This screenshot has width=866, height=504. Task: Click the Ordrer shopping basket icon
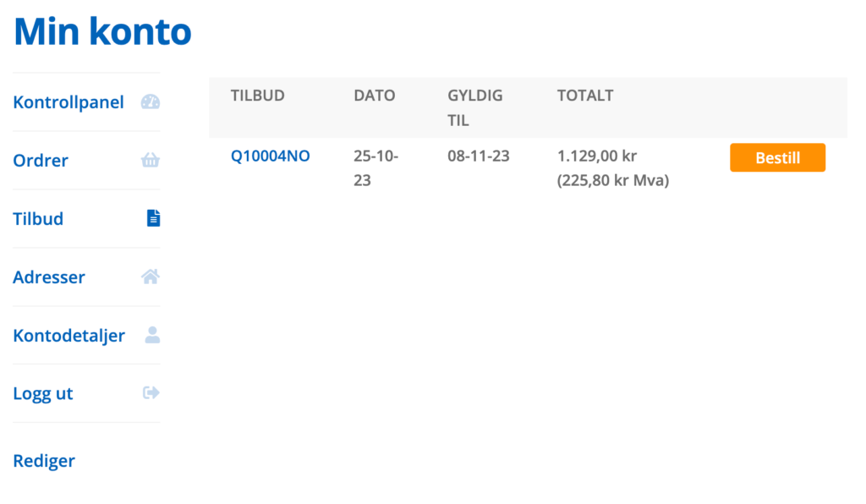coord(151,160)
